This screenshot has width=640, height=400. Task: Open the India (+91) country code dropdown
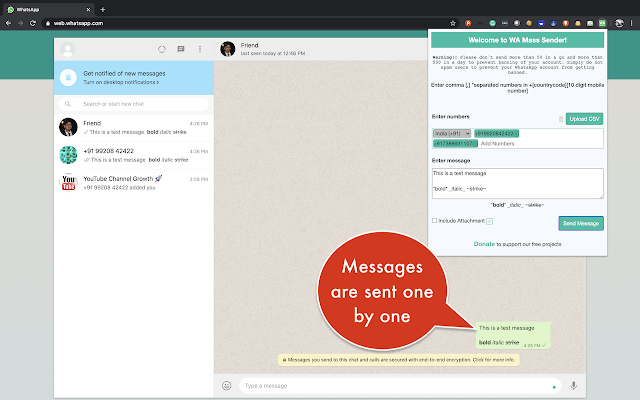pos(452,133)
